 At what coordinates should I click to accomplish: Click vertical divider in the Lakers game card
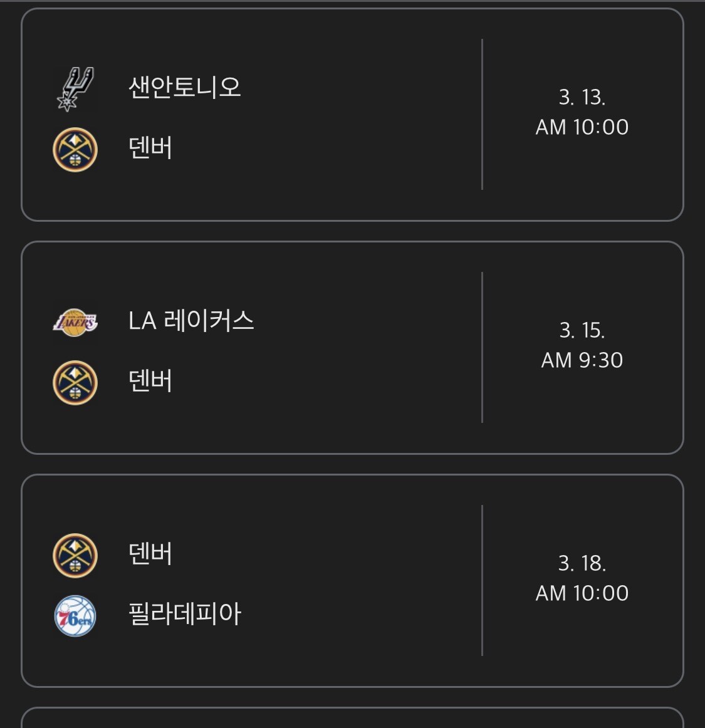click(x=482, y=348)
